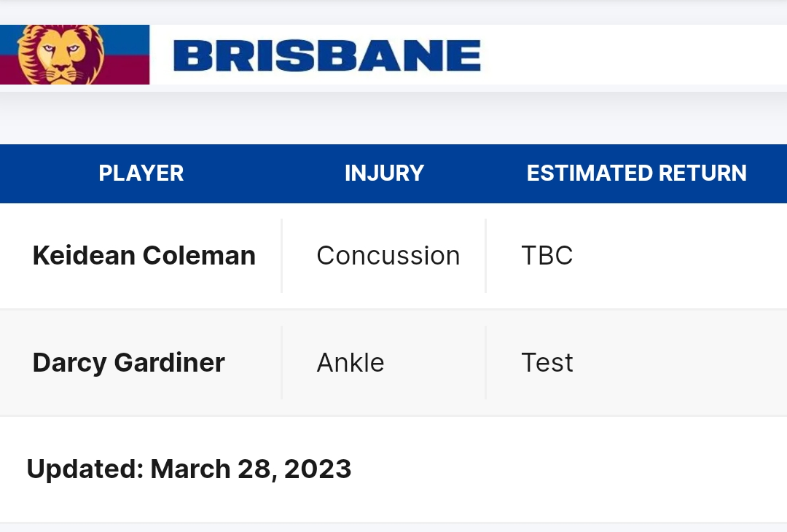Click the ESTIMATED RETURN column header

636,173
